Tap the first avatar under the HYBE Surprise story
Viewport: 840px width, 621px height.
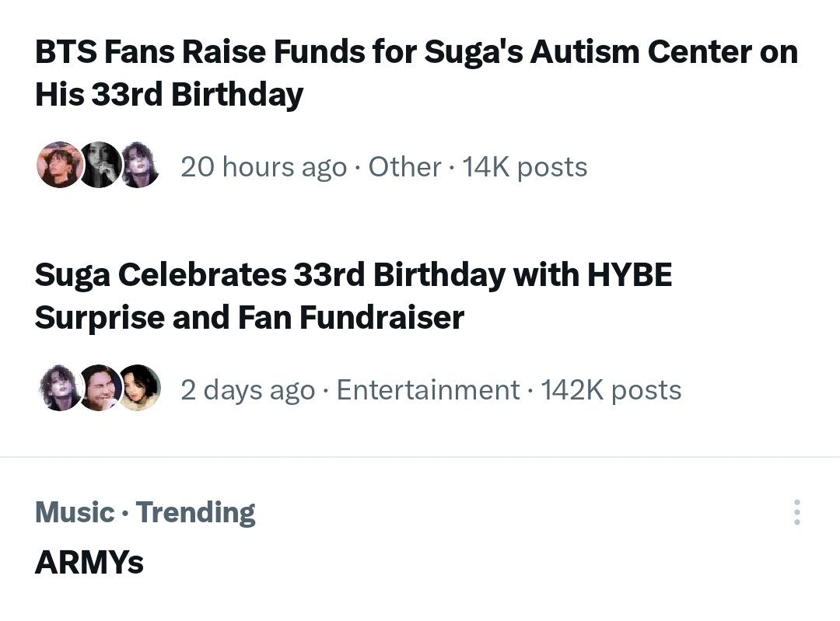(58, 389)
